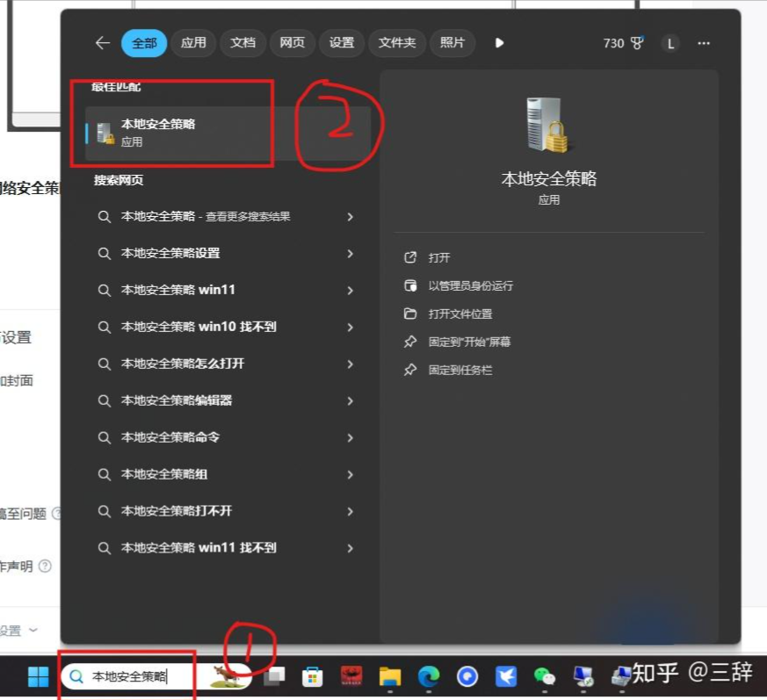Open the Windows Start menu
Image resolution: width=767 pixels, height=700 pixels.
(38, 676)
